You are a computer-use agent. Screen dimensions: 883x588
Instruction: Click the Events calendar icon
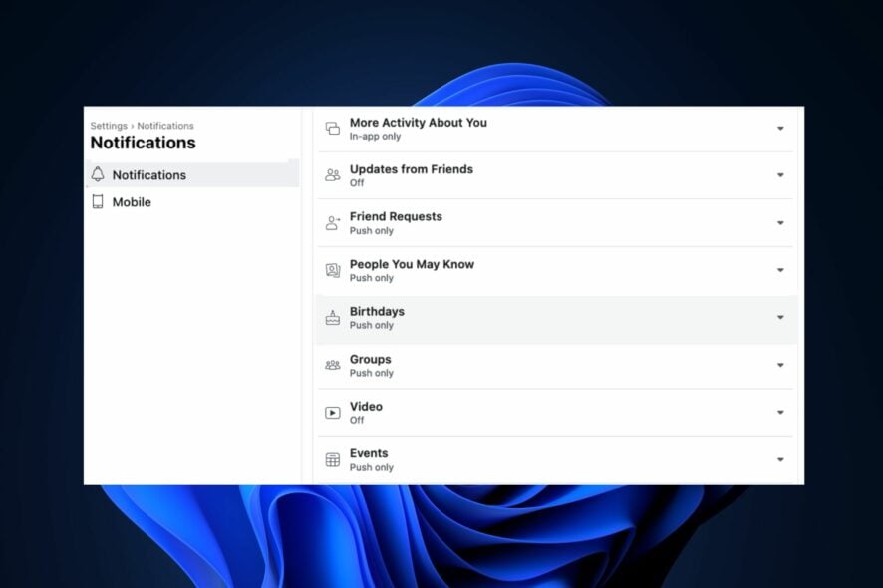[333, 459]
